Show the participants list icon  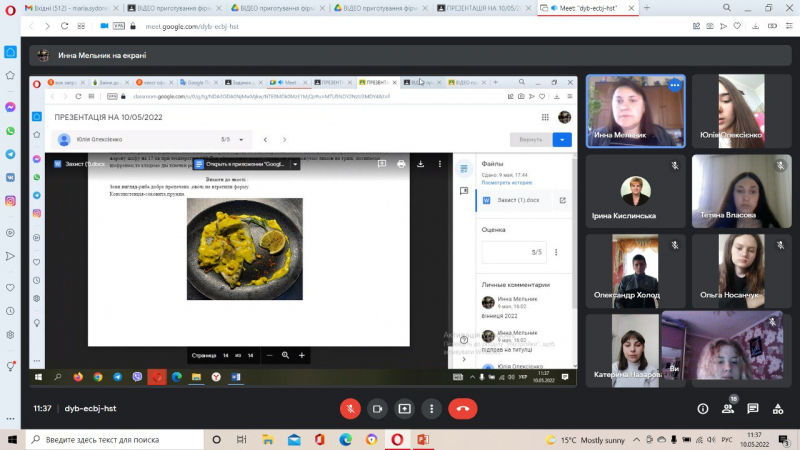(x=728, y=409)
